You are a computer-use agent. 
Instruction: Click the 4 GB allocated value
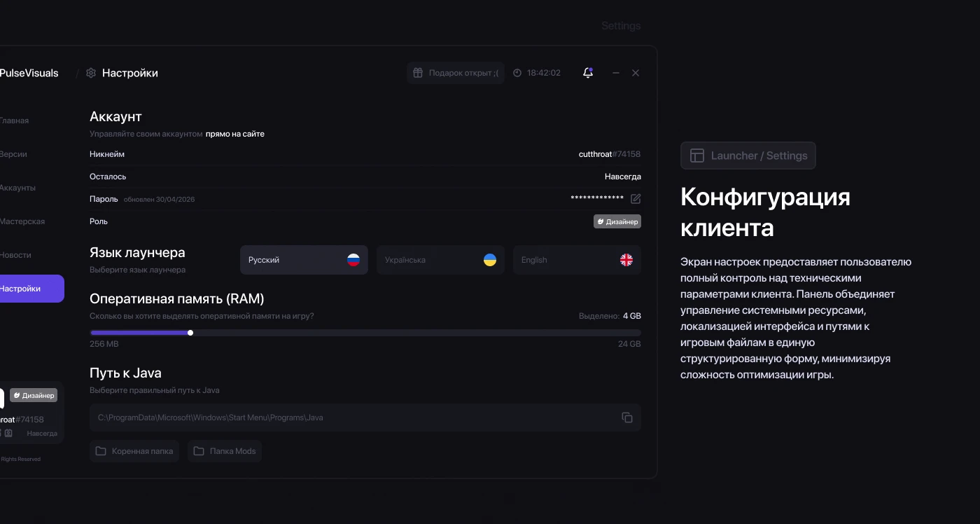(632, 316)
